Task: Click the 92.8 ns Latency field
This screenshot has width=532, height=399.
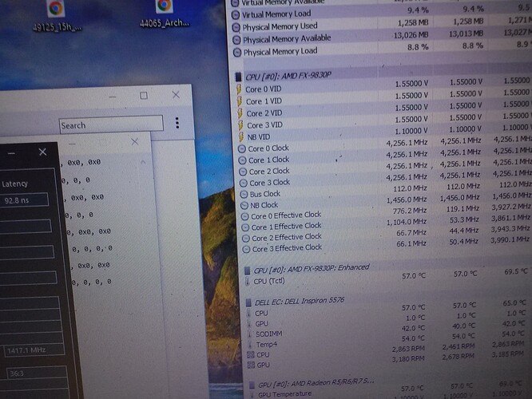Action: (x=24, y=200)
